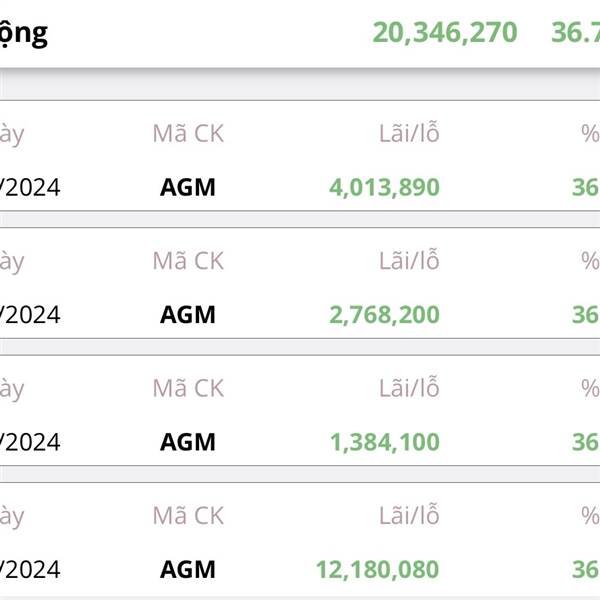
Task: Open AGM ticker in the 12,180,080 row
Action: (188, 570)
